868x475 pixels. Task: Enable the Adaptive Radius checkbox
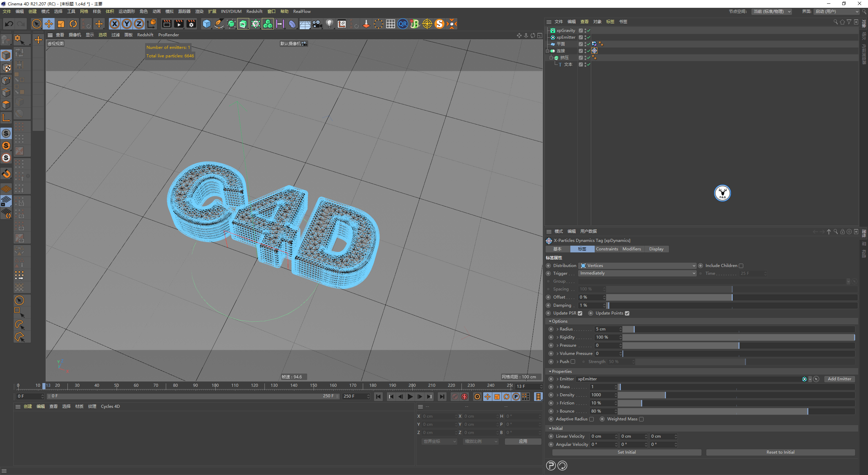point(591,419)
